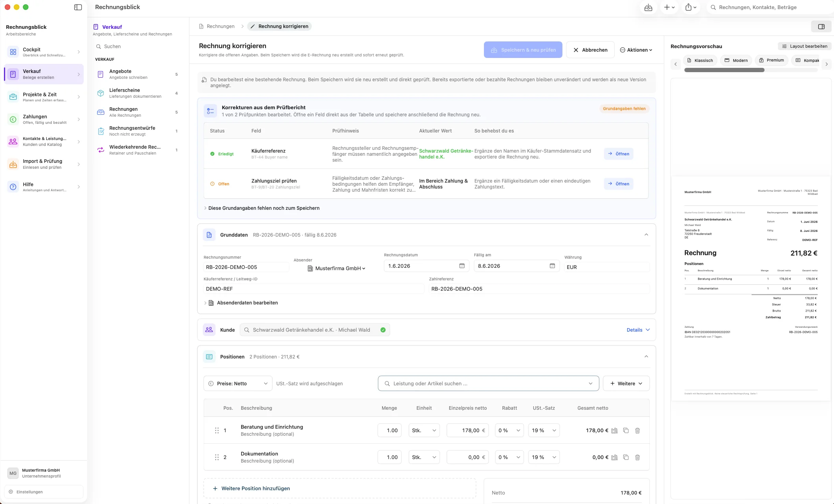Image resolution: width=834 pixels, height=504 pixels.
Task: Open the Preise: Netto dropdown
Action: click(x=238, y=383)
